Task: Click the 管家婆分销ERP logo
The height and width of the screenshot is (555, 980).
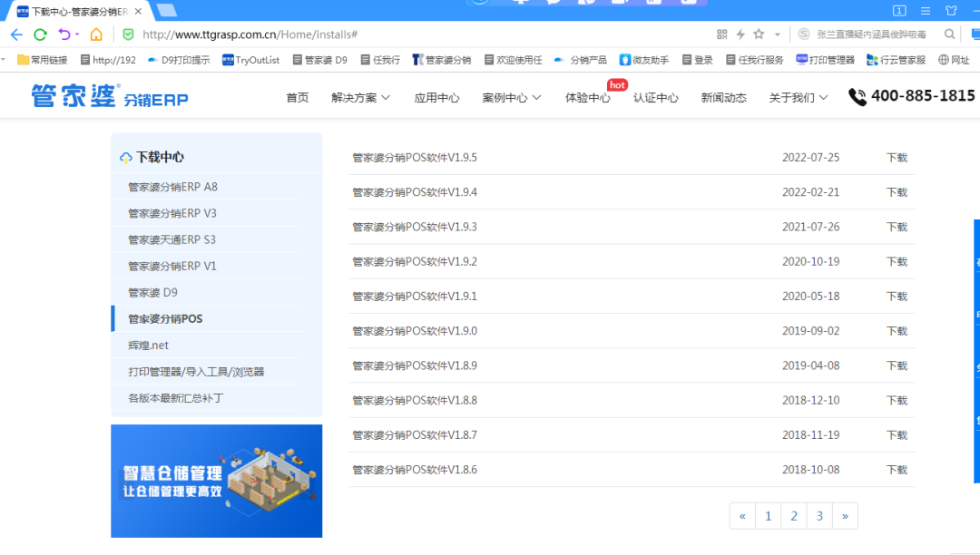Action: pos(107,95)
